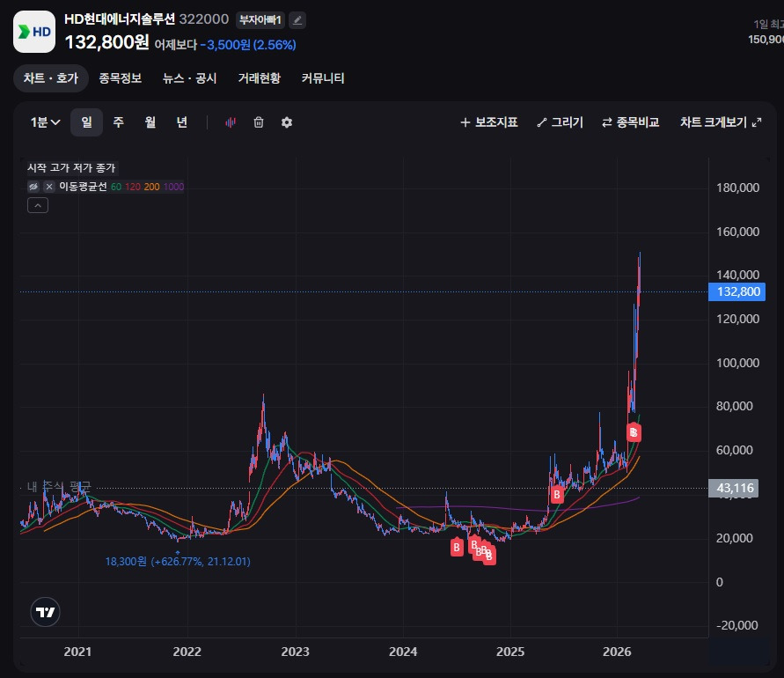Click the B buy marker near 2025
784x678 pixels.
[556, 495]
